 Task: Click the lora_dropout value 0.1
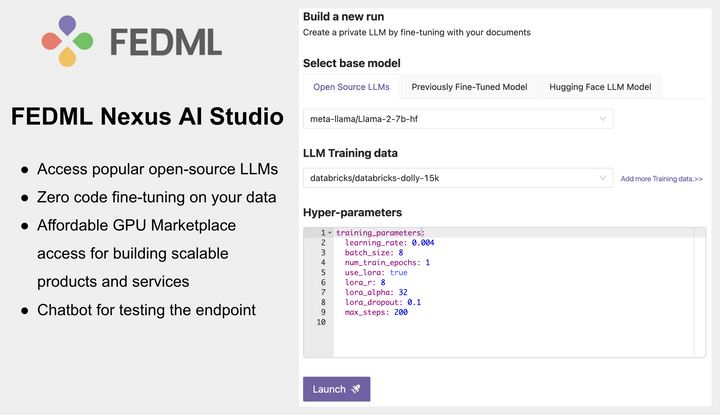[414, 302]
